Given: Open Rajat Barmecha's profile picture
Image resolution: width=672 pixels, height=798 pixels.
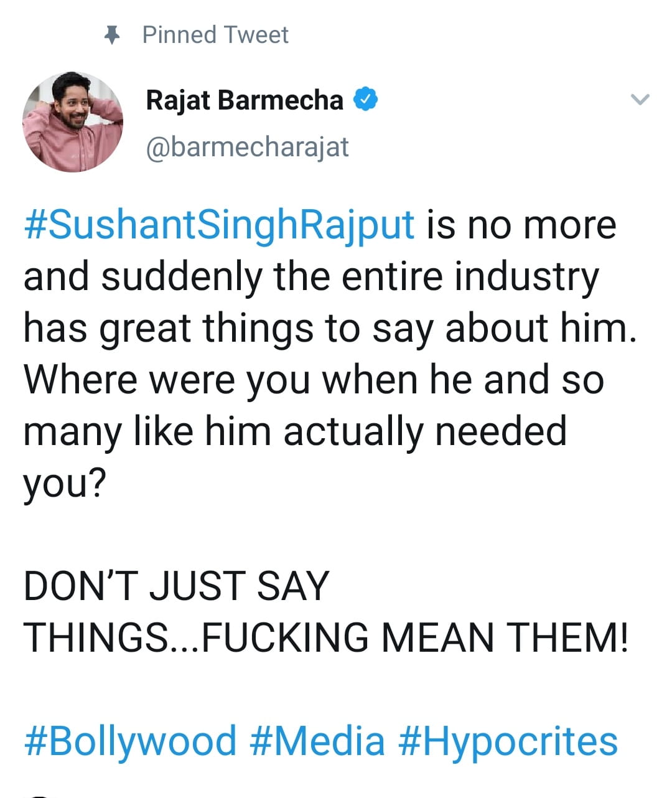Looking at the screenshot, I should (73, 122).
